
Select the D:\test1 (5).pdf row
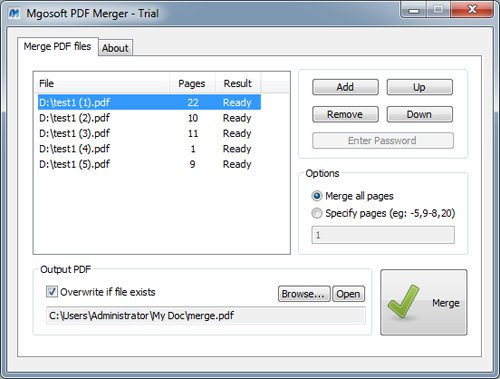coord(149,164)
